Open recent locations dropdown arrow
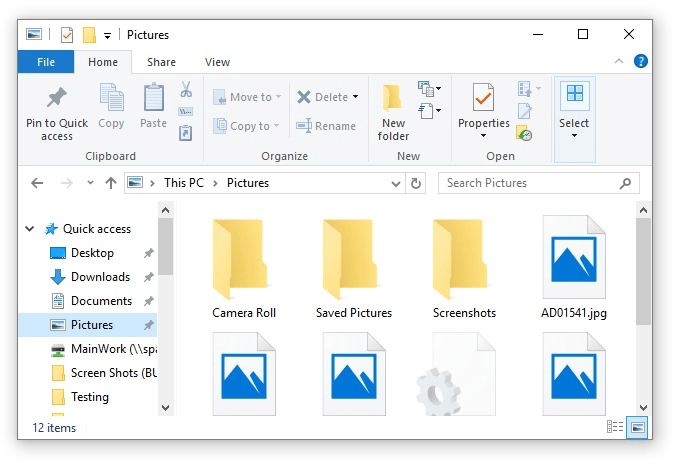Image resolution: width=680 pixels, height=466 pixels. pos(90,182)
